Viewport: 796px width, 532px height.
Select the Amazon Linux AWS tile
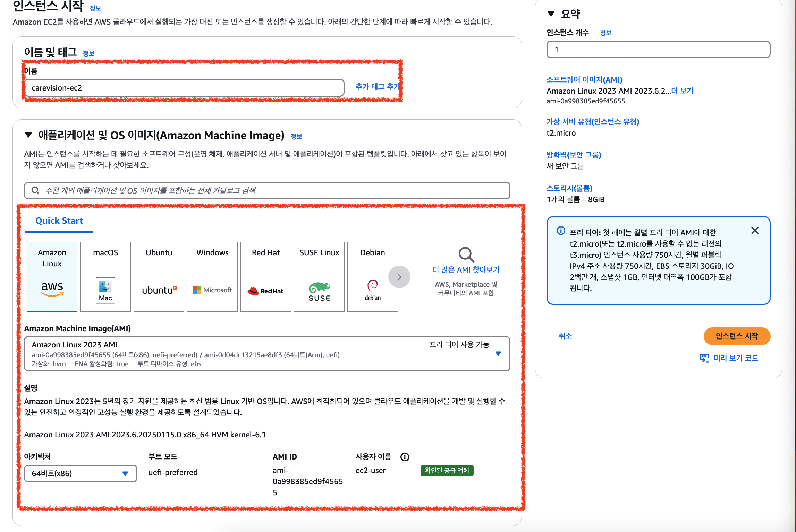[52, 276]
